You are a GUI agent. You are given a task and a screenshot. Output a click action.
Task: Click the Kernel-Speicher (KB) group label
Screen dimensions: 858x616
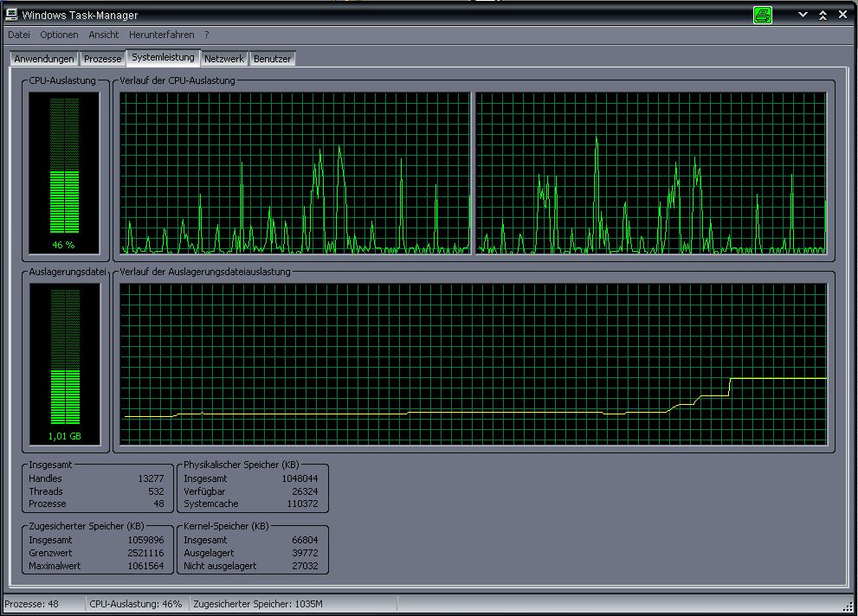coord(226,526)
